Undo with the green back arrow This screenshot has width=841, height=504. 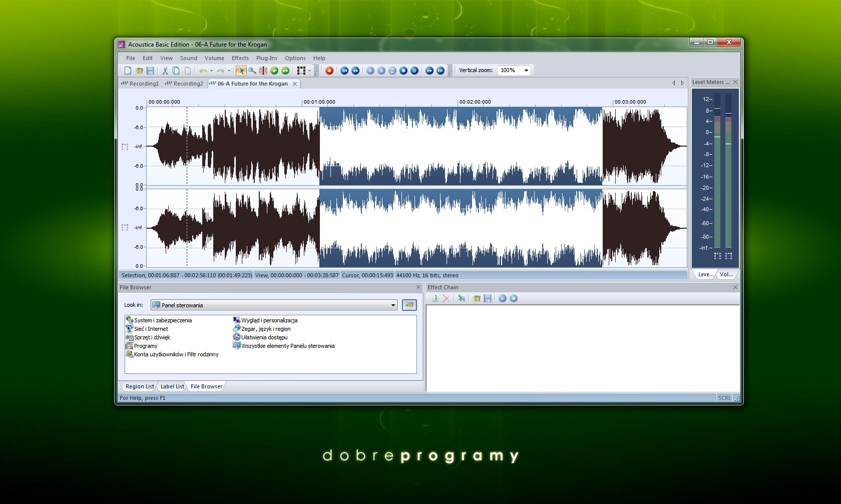[x=203, y=71]
